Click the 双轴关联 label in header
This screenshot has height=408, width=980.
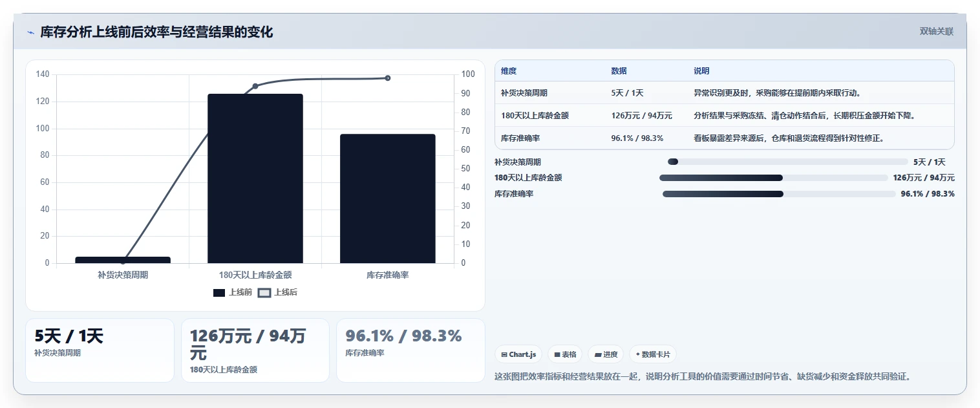(x=937, y=32)
